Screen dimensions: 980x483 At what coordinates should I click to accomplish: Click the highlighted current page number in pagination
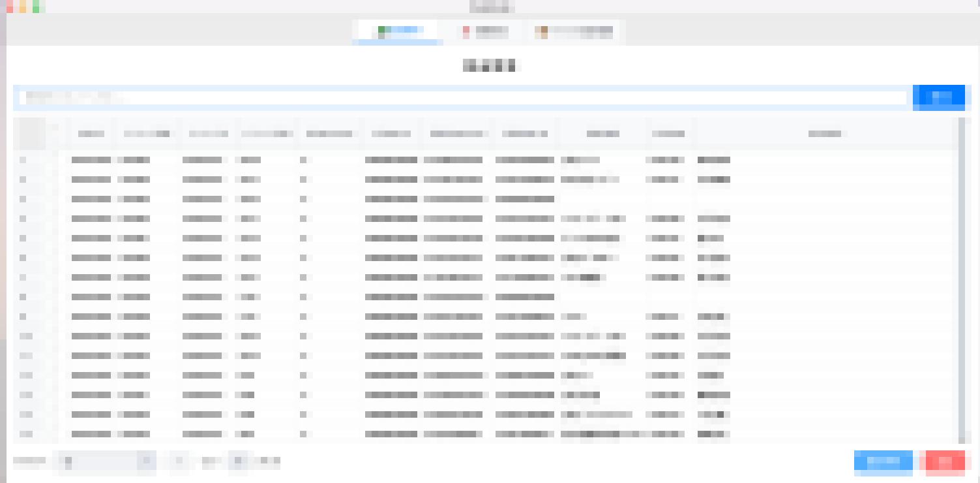238,461
